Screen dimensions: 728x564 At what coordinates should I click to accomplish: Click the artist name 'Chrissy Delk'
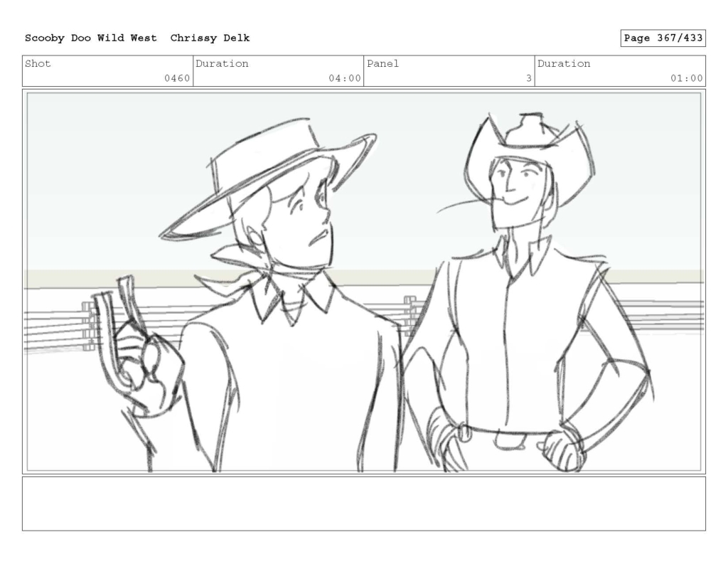tap(210, 38)
